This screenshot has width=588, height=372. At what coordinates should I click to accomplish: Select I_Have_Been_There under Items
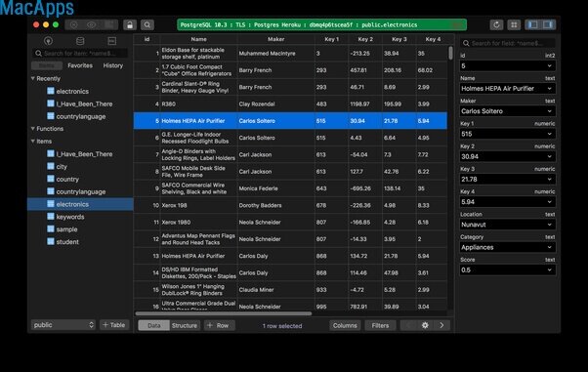[x=84, y=153]
